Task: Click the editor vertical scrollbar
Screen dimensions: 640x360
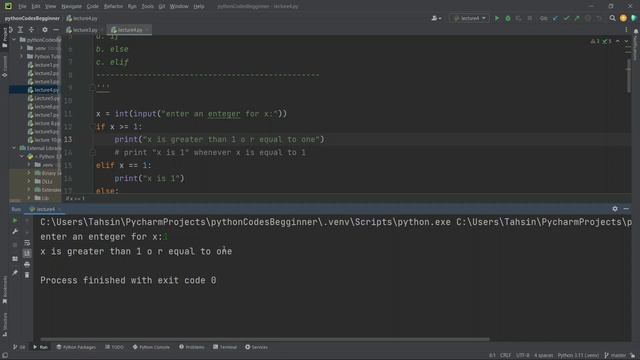Action: [x=629, y=76]
